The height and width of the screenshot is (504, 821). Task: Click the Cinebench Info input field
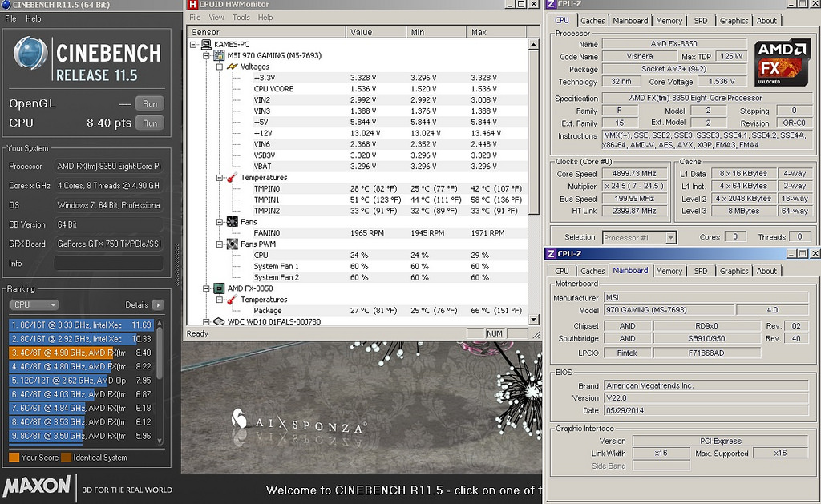(109, 264)
